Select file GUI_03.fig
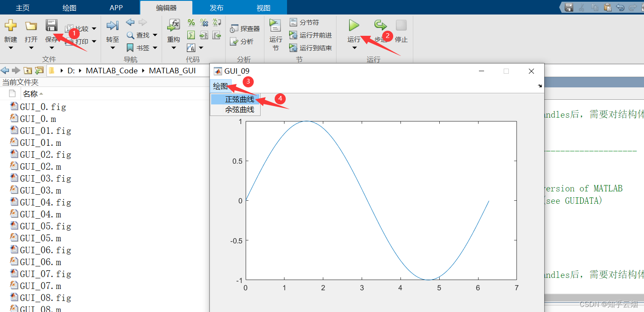Image resolution: width=644 pixels, height=312 pixels. [46, 179]
